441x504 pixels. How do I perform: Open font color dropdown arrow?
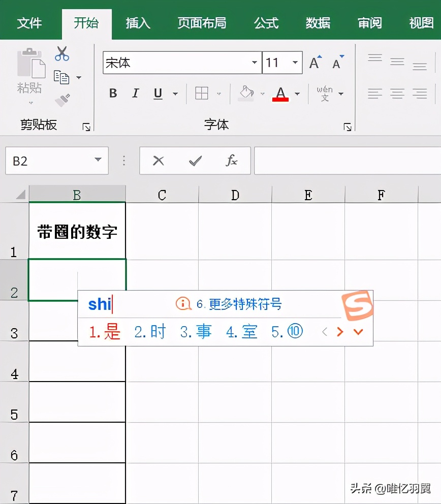coord(297,94)
